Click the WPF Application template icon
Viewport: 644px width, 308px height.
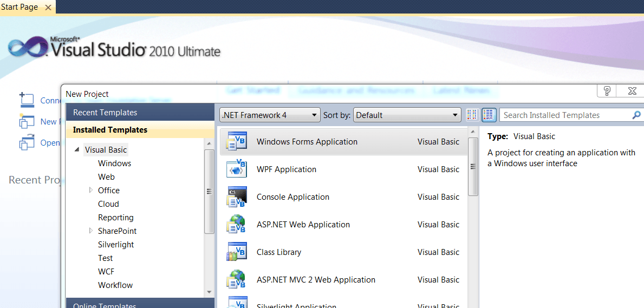tap(237, 169)
